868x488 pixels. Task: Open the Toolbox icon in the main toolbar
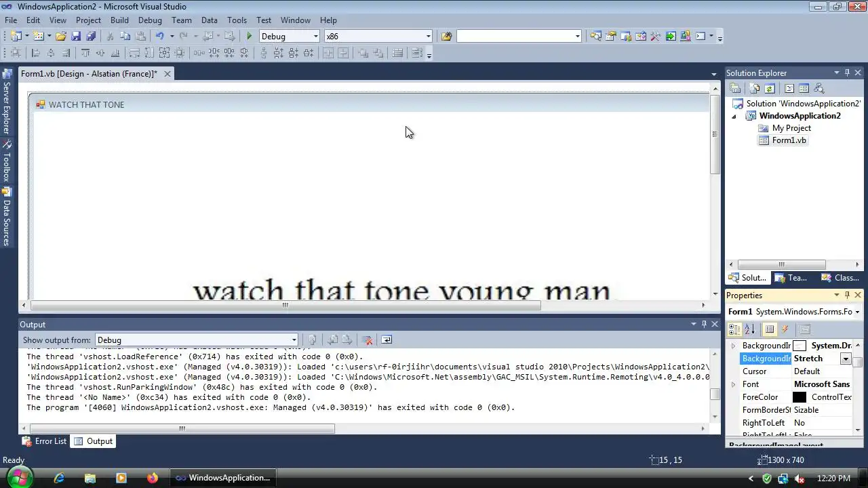point(655,36)
